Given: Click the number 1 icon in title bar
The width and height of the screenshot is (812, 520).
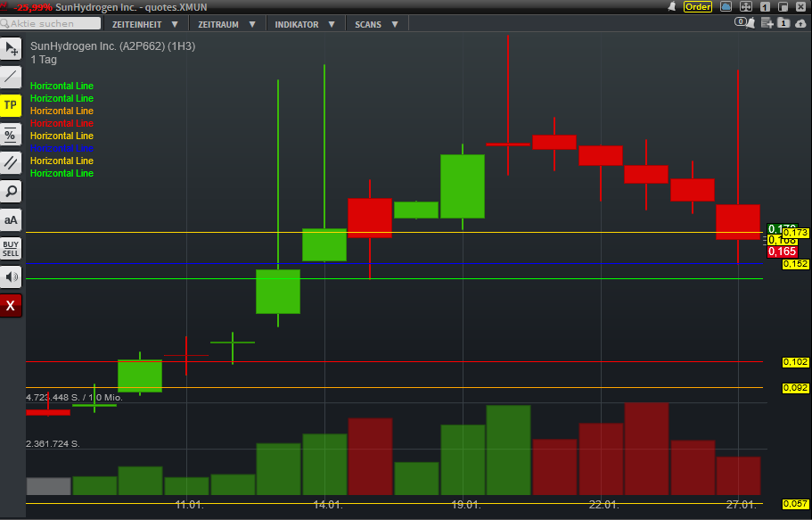Looking at the screenshot, I should click(x=765, y=7).
